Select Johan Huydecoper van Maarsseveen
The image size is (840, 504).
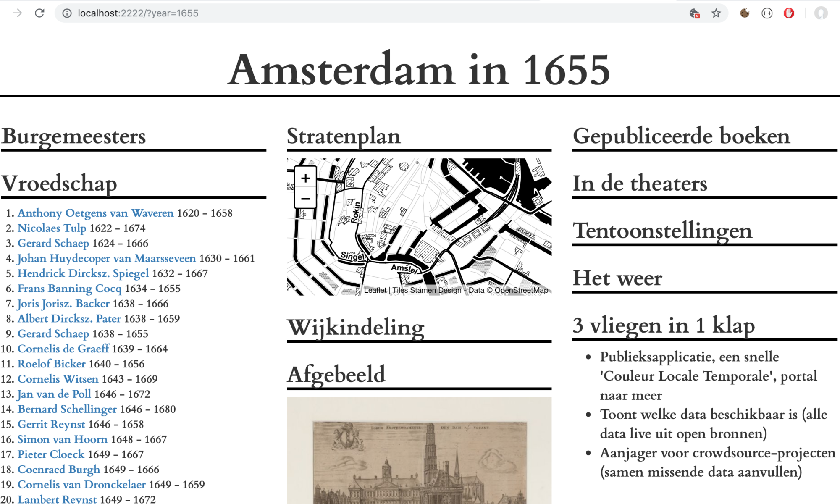(106, 258)
